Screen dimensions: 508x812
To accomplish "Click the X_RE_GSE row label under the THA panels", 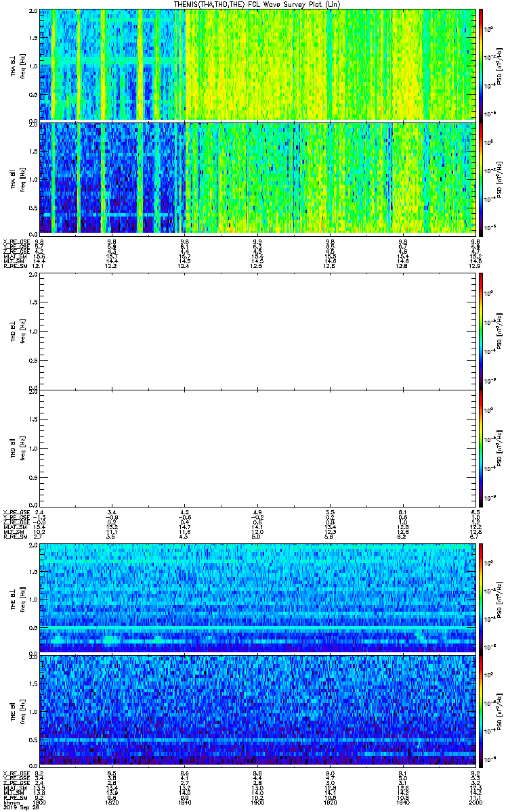I will [x=15, y=241].
